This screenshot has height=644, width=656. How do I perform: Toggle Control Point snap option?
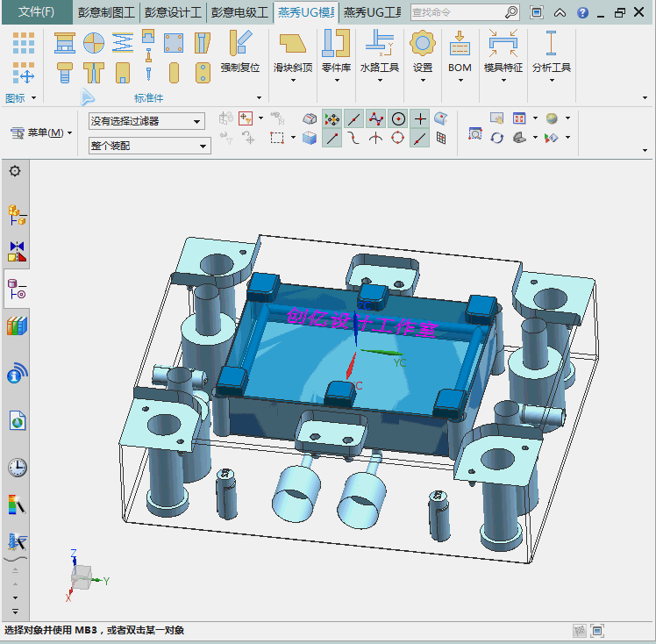(376, 119)
